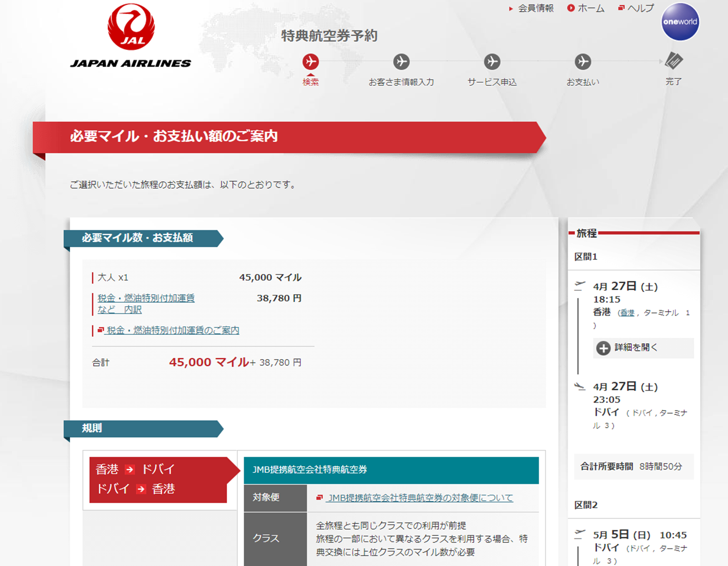Viewport: 728px width, 566px height.
Task: Open the JMB提携航空会社特典航空券の対象便について link
Action: point(419,498)
